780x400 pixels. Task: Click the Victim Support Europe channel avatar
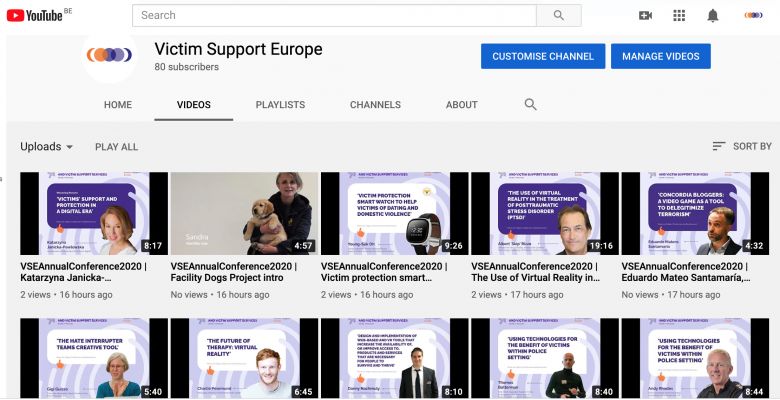(109, 56)
